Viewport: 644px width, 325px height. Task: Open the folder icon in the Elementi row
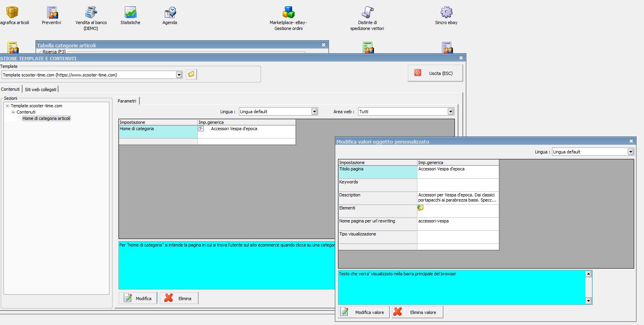pos(421,208)
